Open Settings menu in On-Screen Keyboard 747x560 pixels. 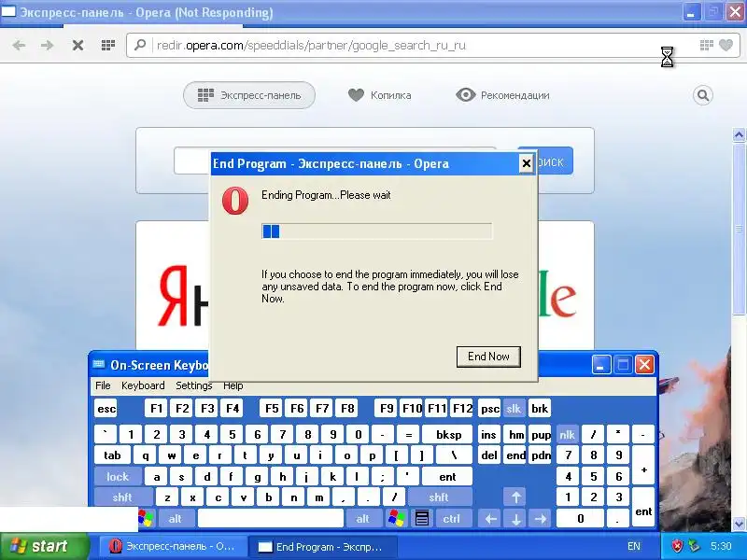coord(194,385)
